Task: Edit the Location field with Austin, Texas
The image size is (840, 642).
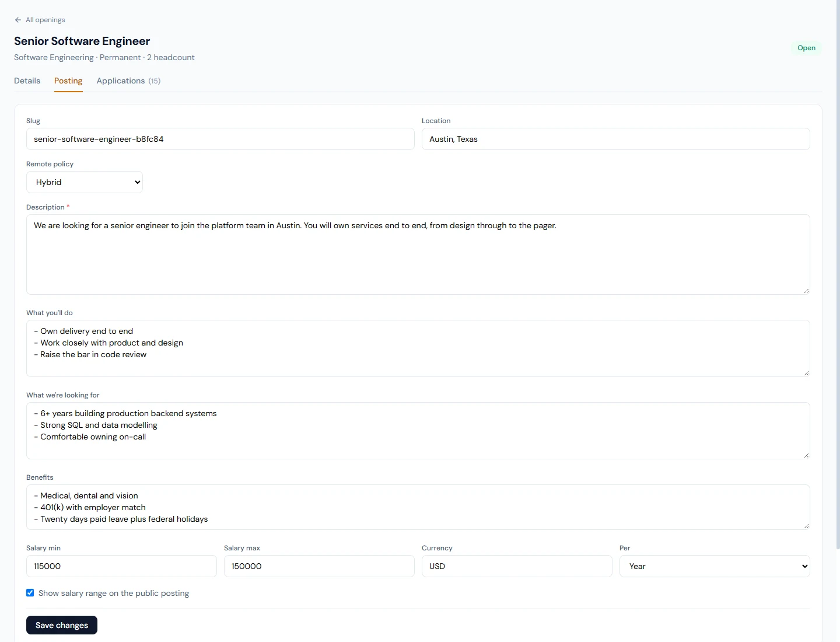Action: pyautogui.click(x=616, y=139)
